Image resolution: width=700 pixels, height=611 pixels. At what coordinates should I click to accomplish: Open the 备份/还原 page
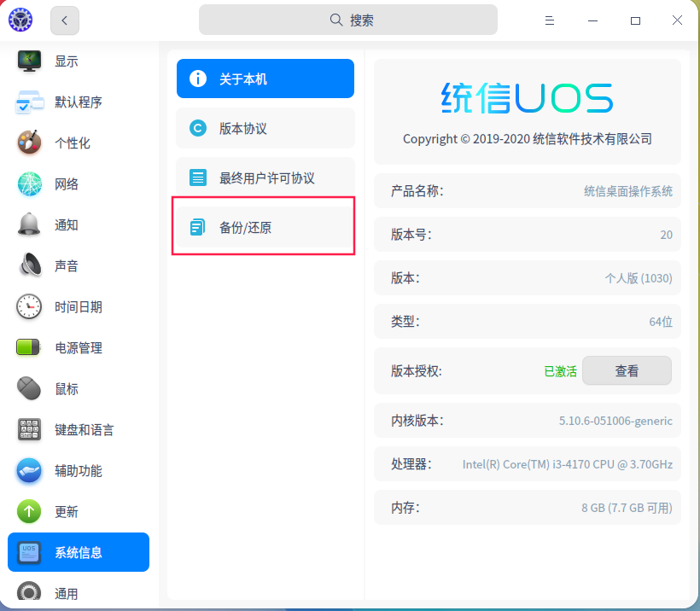pos(265,227)
